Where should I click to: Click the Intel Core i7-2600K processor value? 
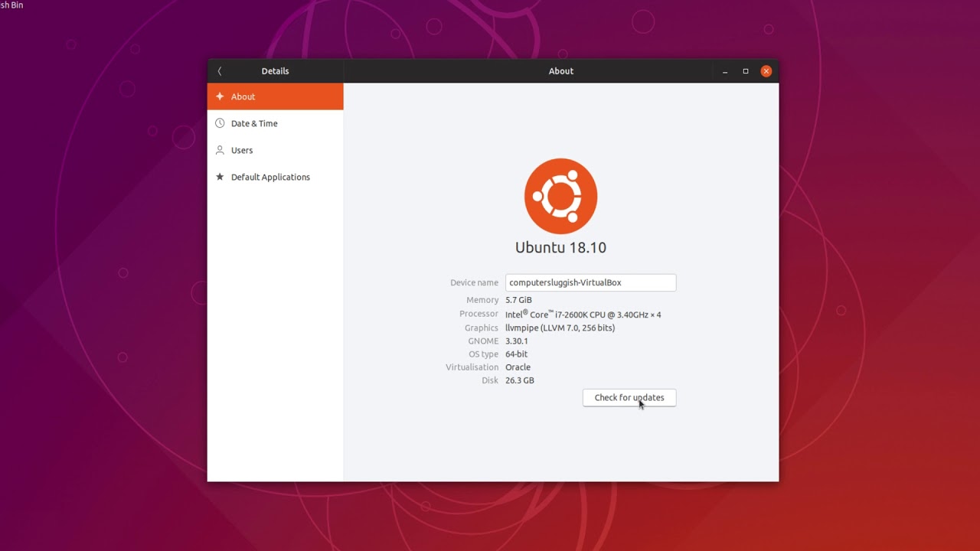[x=583, y=314]
